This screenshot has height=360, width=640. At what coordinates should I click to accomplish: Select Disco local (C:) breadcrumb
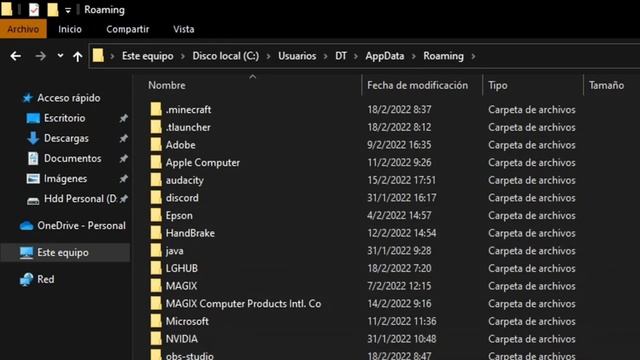coord(226,56)
